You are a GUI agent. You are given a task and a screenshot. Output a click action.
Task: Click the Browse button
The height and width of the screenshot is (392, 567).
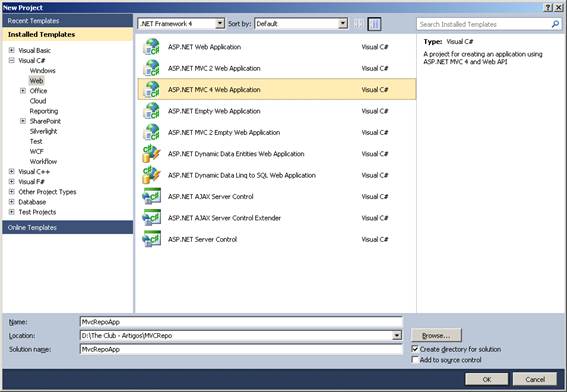coord(436,336)
